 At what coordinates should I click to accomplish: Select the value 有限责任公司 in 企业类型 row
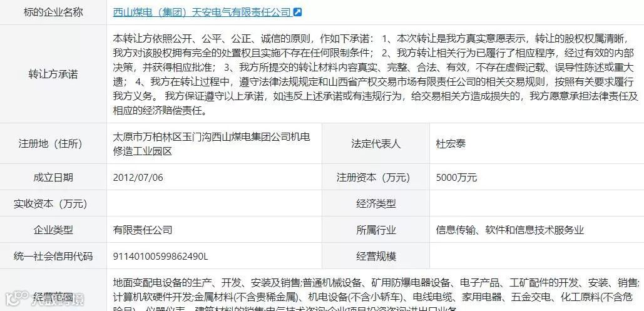point(143,230)
